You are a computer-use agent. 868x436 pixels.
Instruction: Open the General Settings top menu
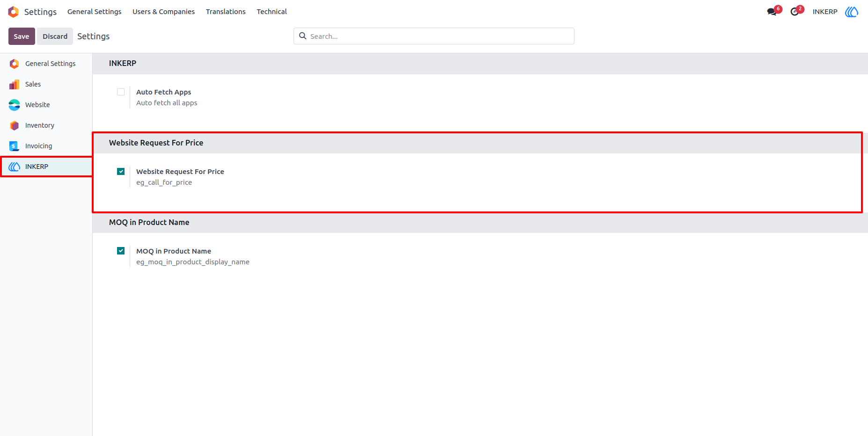(94, 12)
